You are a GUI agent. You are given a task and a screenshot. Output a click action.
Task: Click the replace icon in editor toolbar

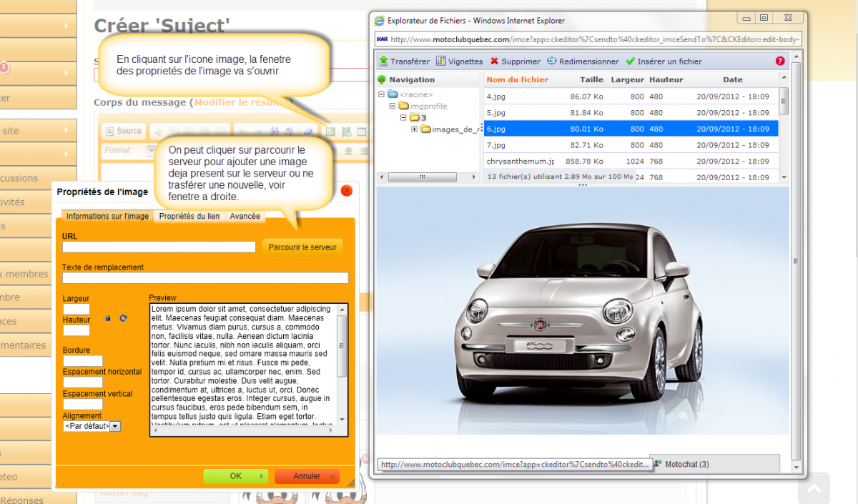288,132
